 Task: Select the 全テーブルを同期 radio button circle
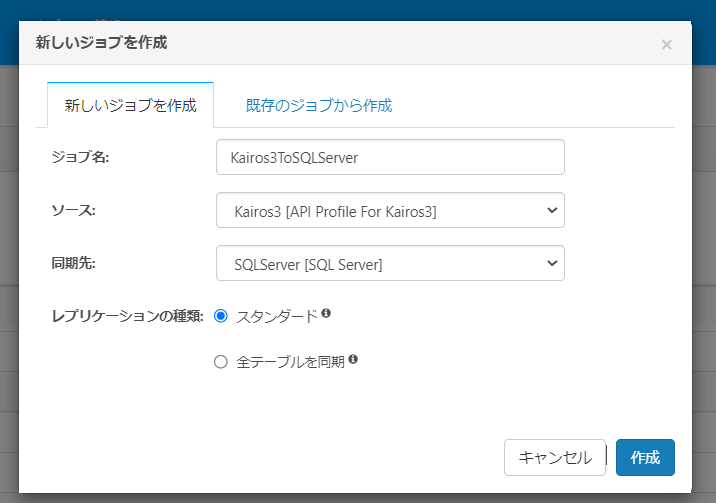[x=221, y=362]
